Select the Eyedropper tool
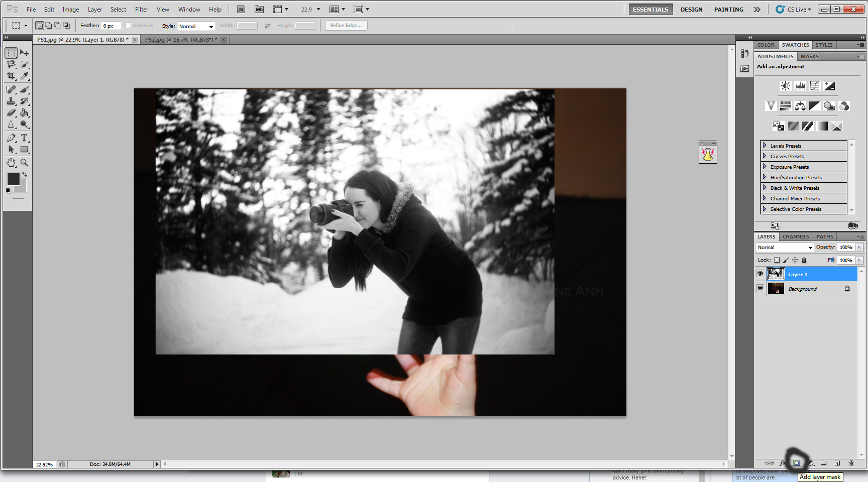This screenshot has width=868, height=482. click(24, 76)
